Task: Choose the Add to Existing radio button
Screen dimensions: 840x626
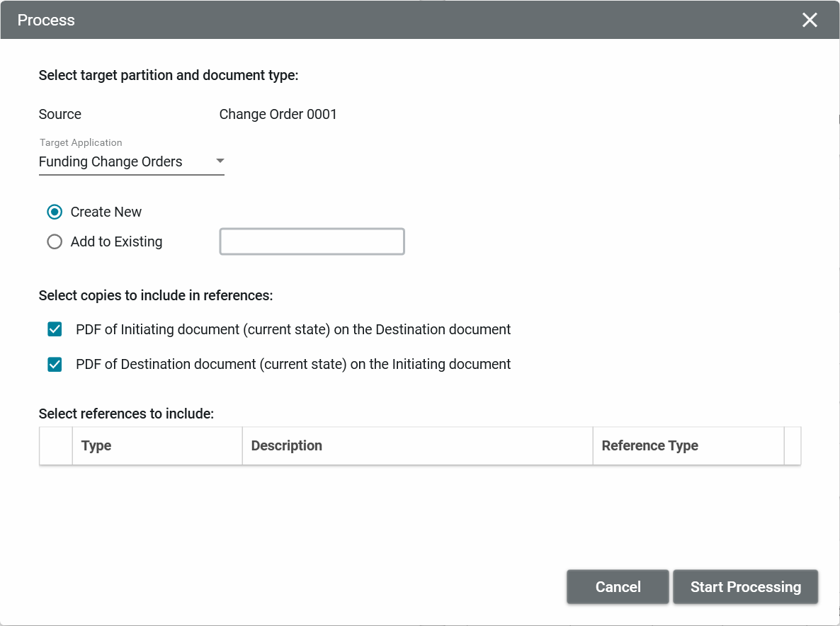Action: coord(55,241)
